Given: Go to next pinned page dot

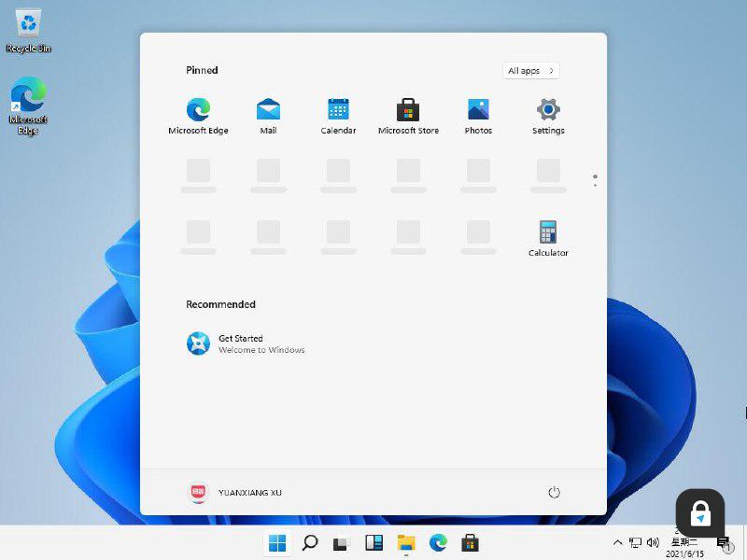Looking at the screenshot, I should click(x=595, y=185).
